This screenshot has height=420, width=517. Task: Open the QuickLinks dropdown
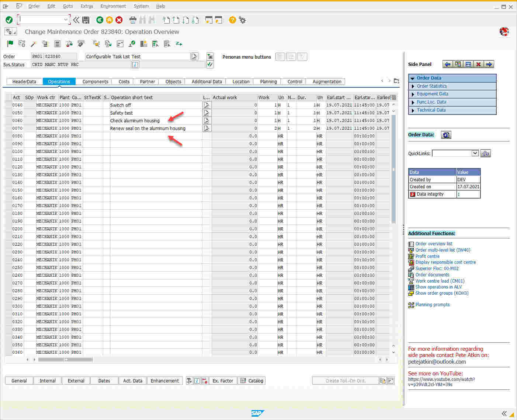475,153
